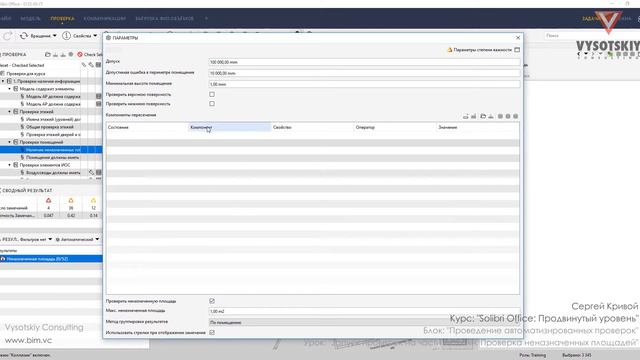Image resolution: width=640 pixels, height=360 pixels.
Task: Open the 'Автоматический' view mode dropdown
Action: tap(78, 239)
